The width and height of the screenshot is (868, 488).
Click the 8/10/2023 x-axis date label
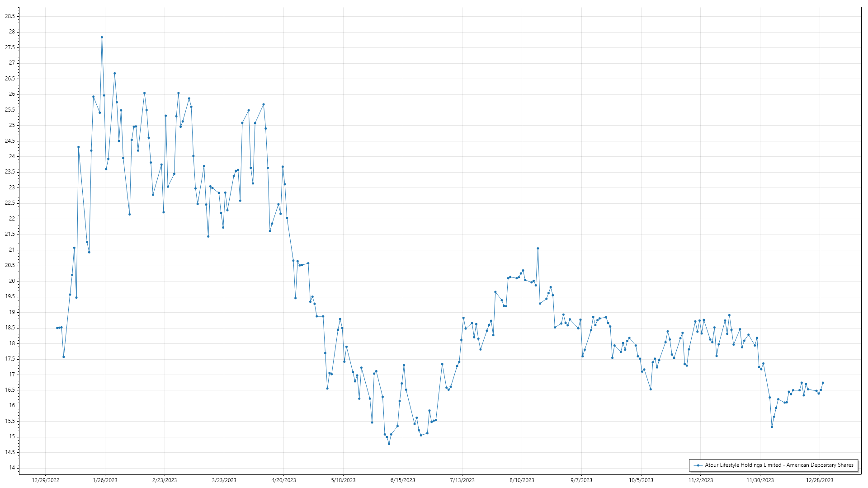point(522,480)
